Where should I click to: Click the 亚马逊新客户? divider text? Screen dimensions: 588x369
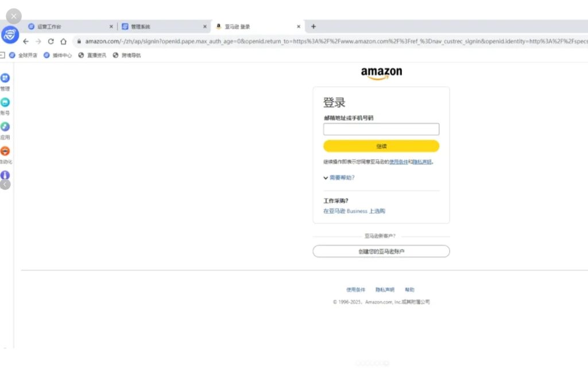(x=380, y=236)
